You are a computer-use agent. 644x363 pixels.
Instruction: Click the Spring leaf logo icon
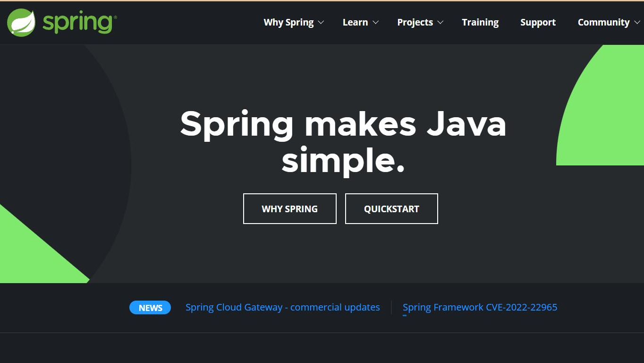(21, 23)
